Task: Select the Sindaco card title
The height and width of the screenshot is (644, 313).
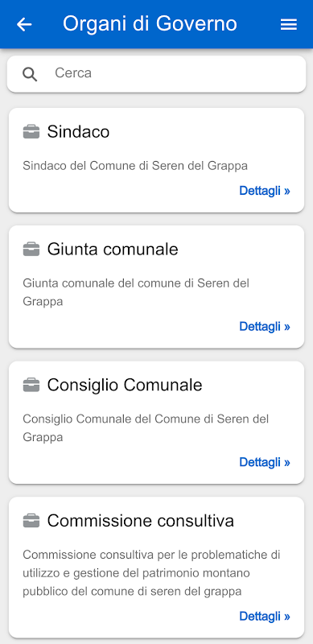Action: click(78, 132)
